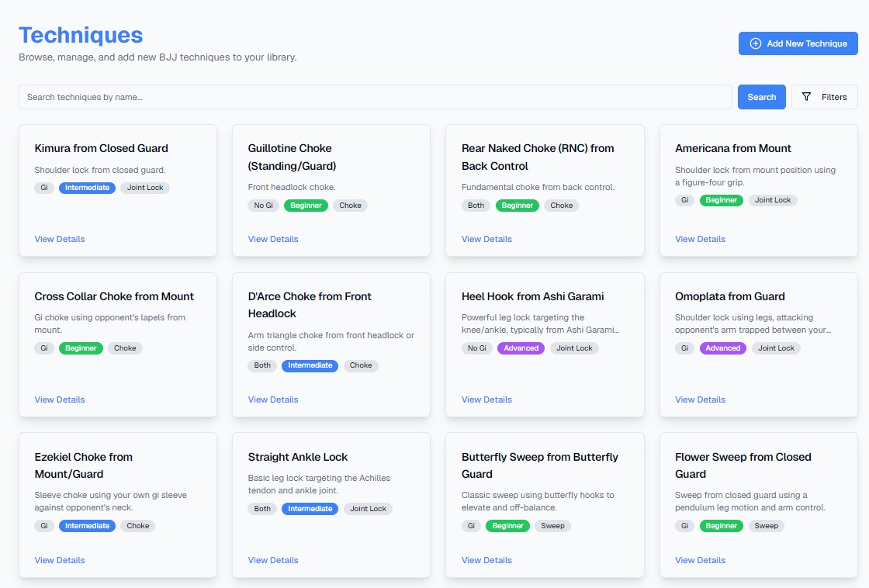
Task: Click the Joint Lock tag on Omoplata card
Action: coord(776,348)
